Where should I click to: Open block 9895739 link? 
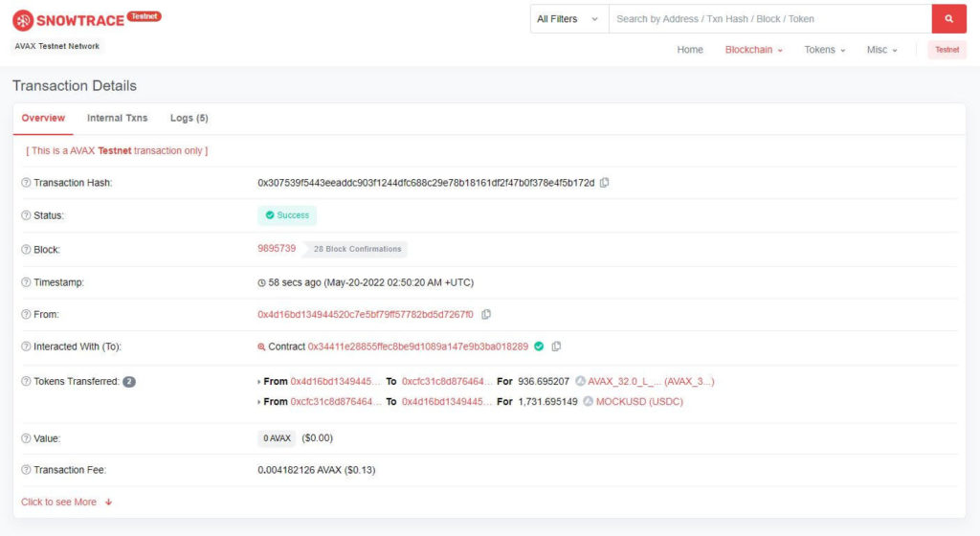277,248
